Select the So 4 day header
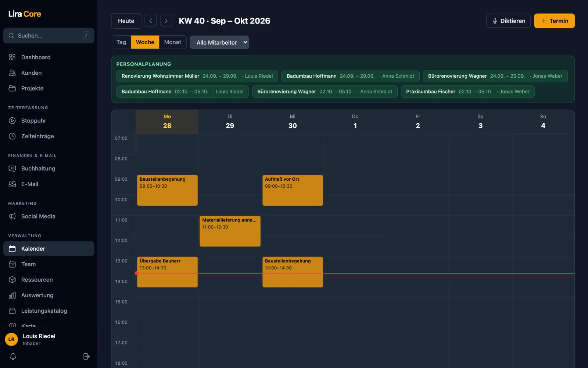Screen dimensions: 588x368 click(543, 122)
